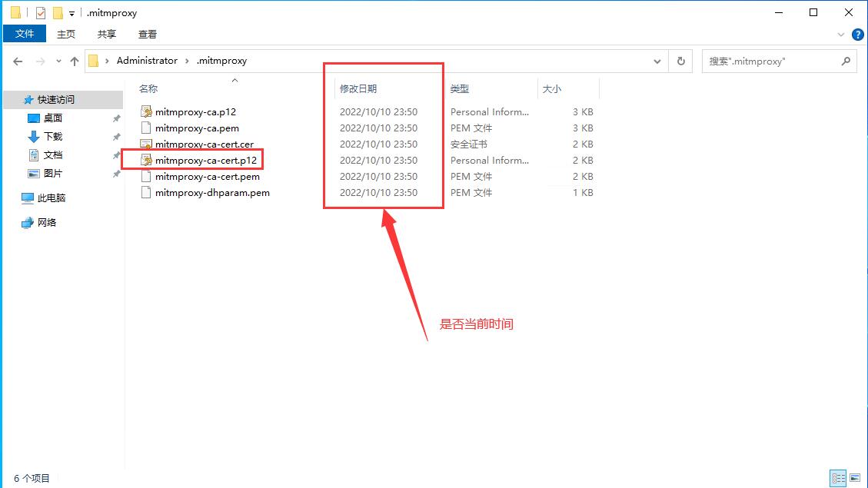The image size is (868, 488).
Task: Select 网络 in the navigation pane
Action: 47,222
